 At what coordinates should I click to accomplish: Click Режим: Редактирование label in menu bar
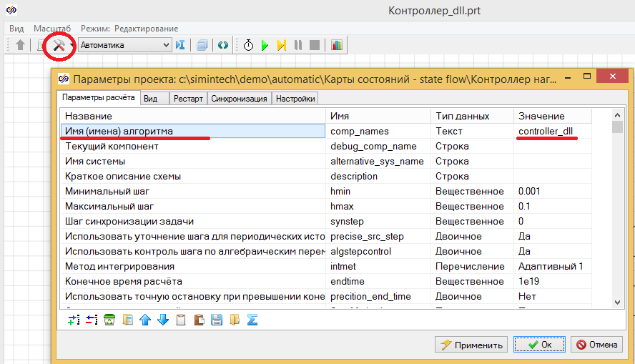tap(129, 29)
